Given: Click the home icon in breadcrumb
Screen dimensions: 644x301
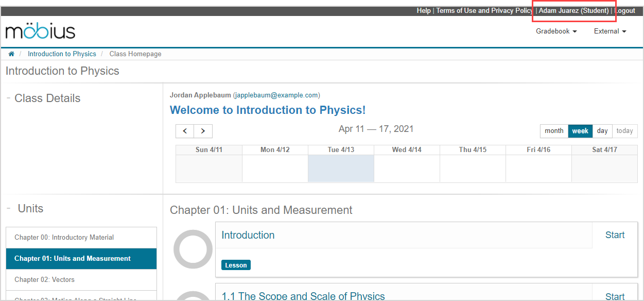Looking at the screenshot, I should coord(11,54).
